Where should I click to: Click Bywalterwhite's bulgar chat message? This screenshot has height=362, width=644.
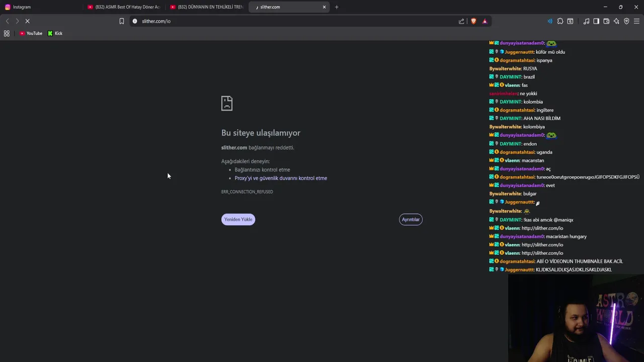point(513,194)
